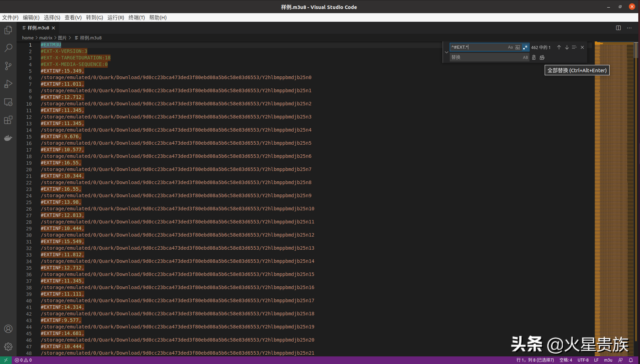Image resolution: width=640 pixels, height=364 pixels.
Task: Select language mode m3u
Action: [608, 360]
